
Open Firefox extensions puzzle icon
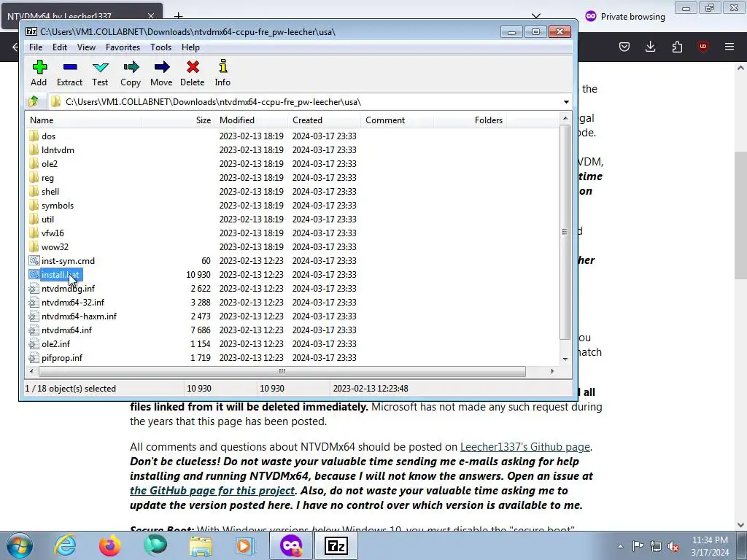coord(677,47)
